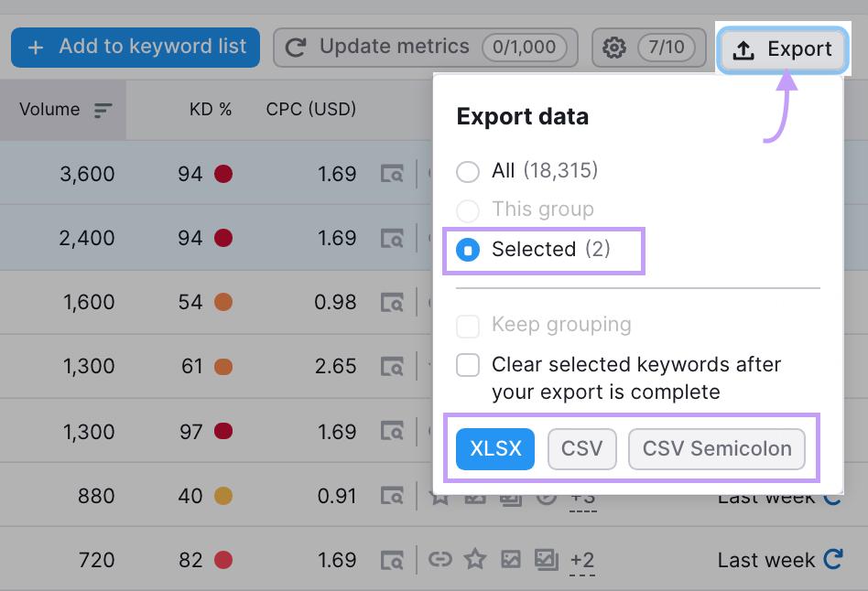868x591 pixels.
Task: Select the CSV Semicolon export format
Action: tap(717, 449)
